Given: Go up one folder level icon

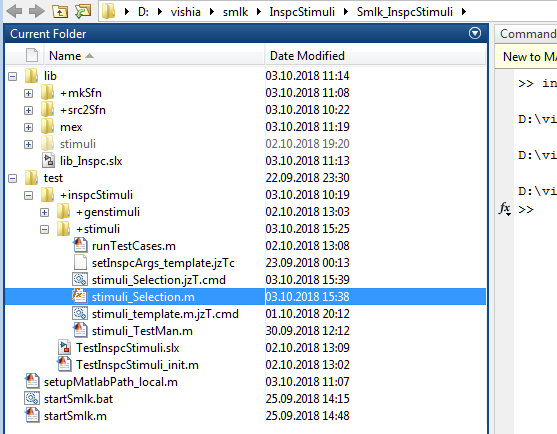Looking at the screenshot, I should coord(60,12).
